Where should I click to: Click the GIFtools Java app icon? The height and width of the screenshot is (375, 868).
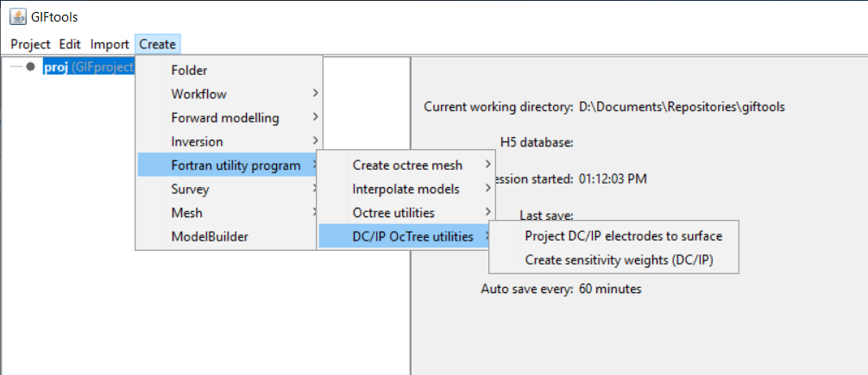(x=18, y=16)
